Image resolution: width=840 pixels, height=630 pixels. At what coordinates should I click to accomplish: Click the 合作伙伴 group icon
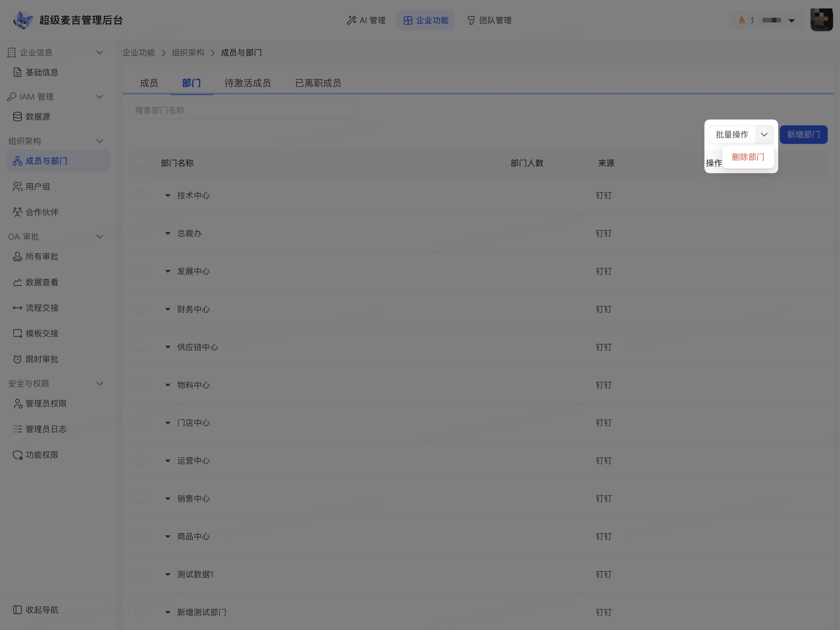[17, 212]
